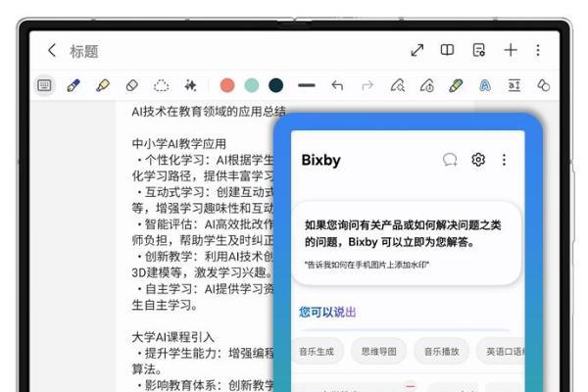The image size is (588, 392).
Task: Place cursor on the 智能评估 bullet
Action: [x=205, y=224]
